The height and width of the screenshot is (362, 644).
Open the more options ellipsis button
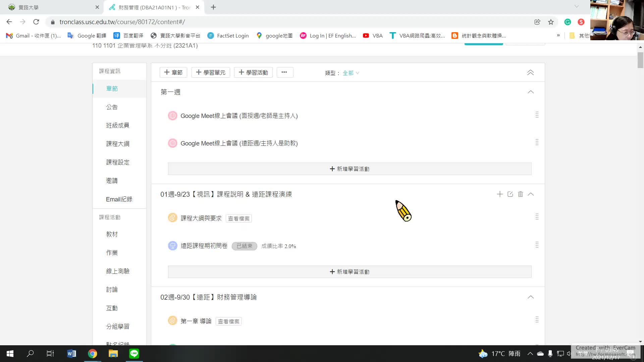(x=285, y=72)
